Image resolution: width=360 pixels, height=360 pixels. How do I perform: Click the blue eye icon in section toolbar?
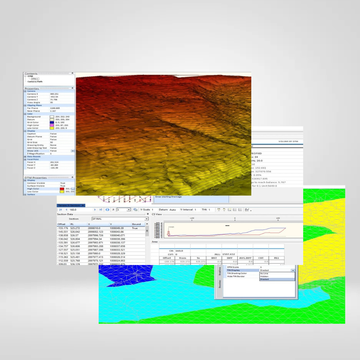pyautogui.click(x=107, y=209)
